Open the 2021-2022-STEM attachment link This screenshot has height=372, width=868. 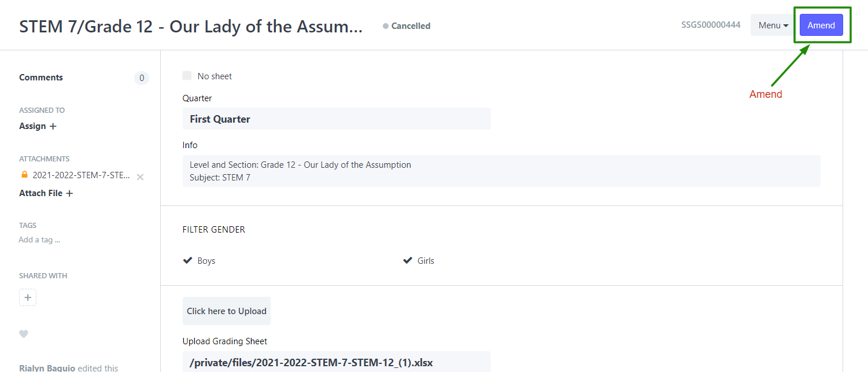click(x=81, y=175)
